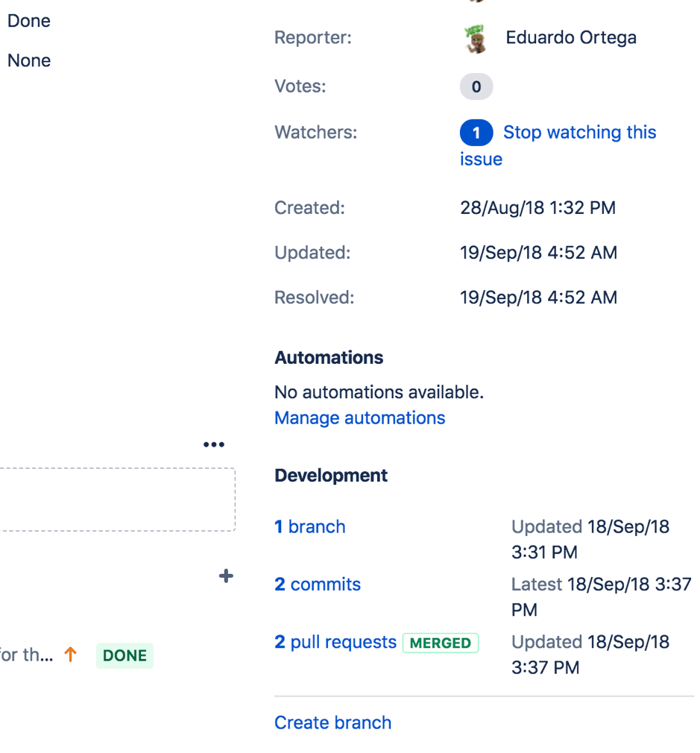This screenshot has width=700, height=753.
Task: Click Eduardo Ortega's reporter avatar
Action: (x=476, y=39)
